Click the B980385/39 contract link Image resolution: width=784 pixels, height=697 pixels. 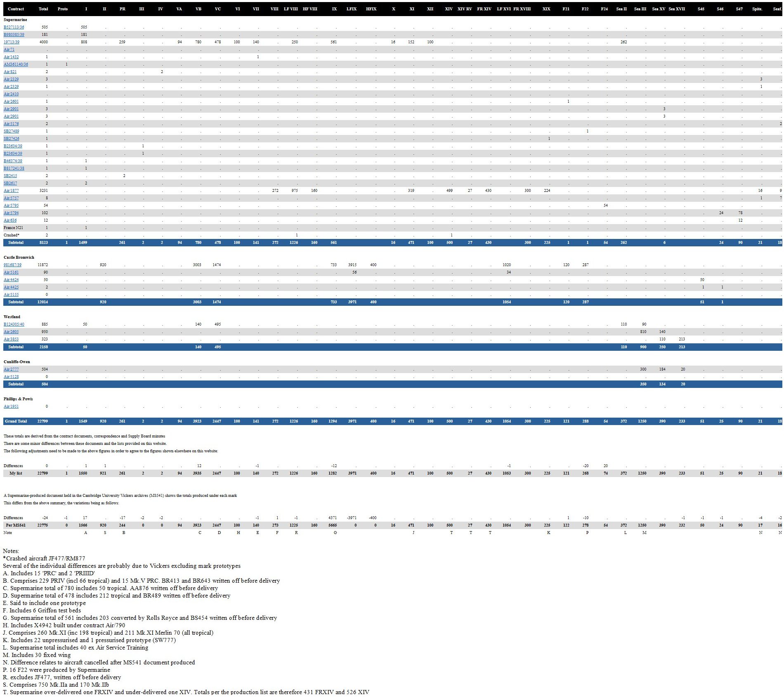click(x=14, y=35)
